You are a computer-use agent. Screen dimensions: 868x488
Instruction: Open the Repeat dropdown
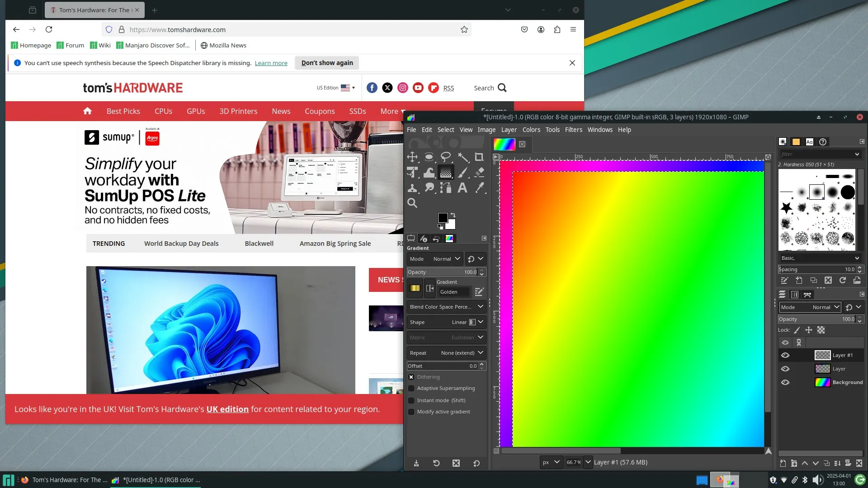446,353
